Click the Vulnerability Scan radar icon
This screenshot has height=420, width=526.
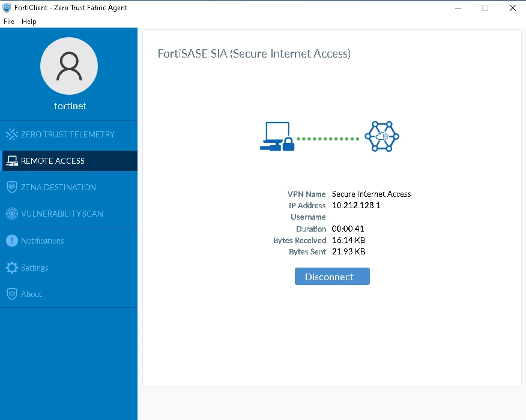12,214
